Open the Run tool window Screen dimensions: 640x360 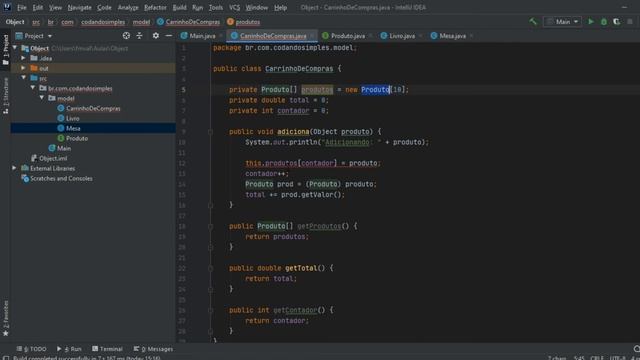(69, 349)
